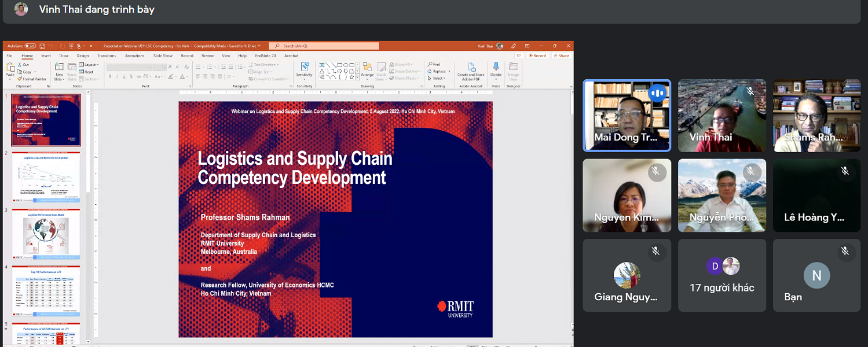Image resolution: width=868 pixels, height=347 pixels.
Task: Click the Vinh Thai participant video tile
Action: [722, 116]
